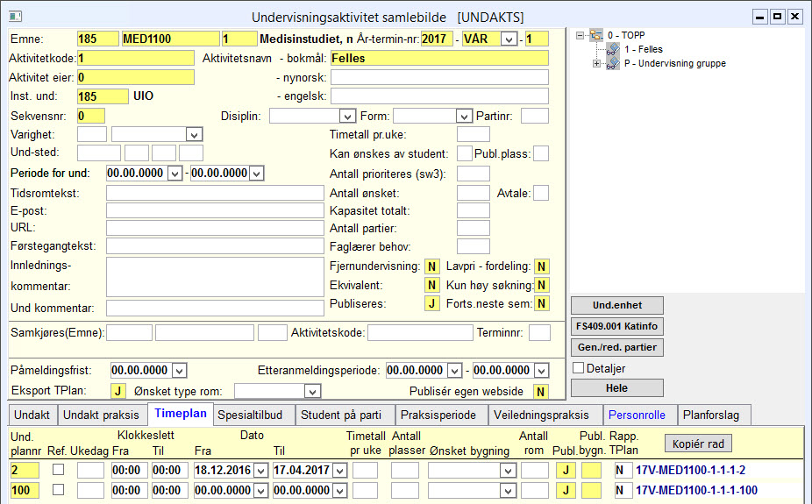Image resolution: width=812 pixels, height=504 pixels.
Task: Toggle the Fjernundervisning N flag
Action: tap(432, 266)
